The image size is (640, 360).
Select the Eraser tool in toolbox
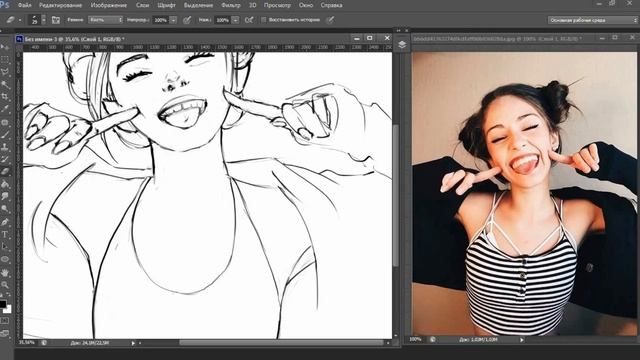point(5,171)
